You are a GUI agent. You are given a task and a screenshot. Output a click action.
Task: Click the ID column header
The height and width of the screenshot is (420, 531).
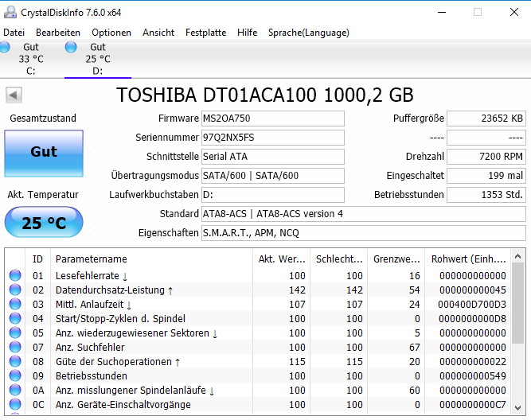click(x=37, y=259)
